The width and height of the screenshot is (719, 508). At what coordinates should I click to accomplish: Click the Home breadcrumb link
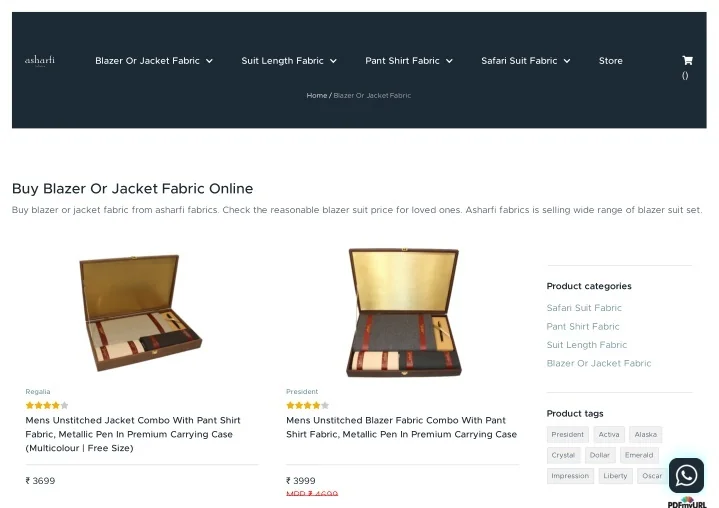[x=316, y=96]
